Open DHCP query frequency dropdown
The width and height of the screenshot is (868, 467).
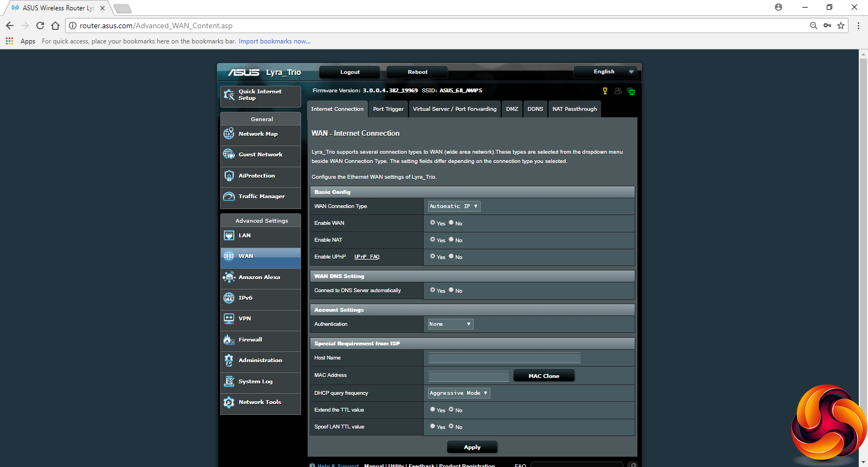tap(458, 393)
